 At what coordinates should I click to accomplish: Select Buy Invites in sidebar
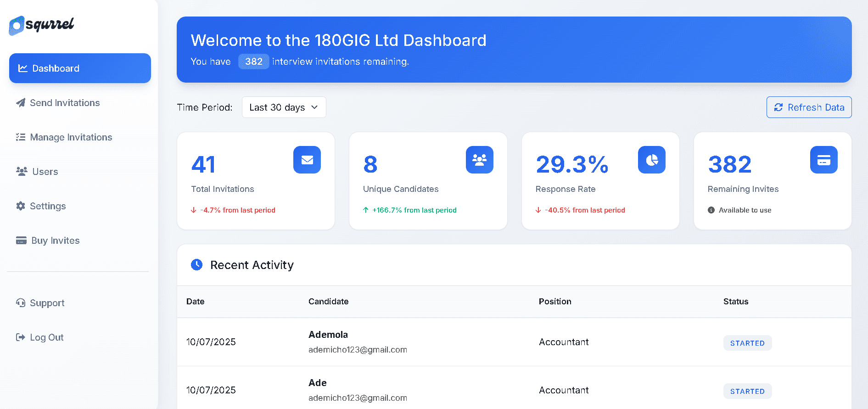click(55, 241)
